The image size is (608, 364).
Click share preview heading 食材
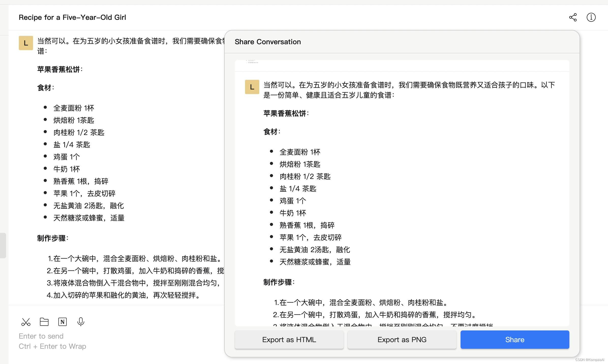[x=272, y=132]
